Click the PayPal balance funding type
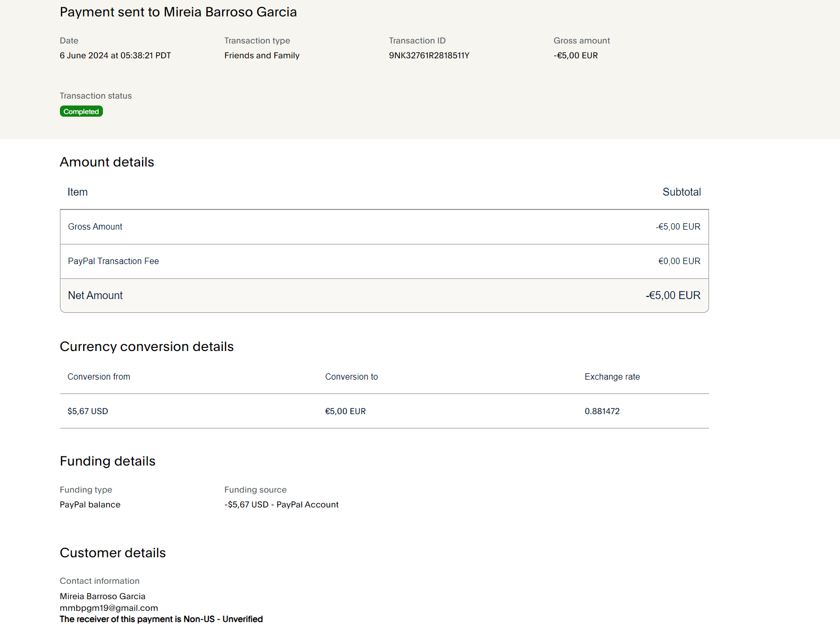 90,504
